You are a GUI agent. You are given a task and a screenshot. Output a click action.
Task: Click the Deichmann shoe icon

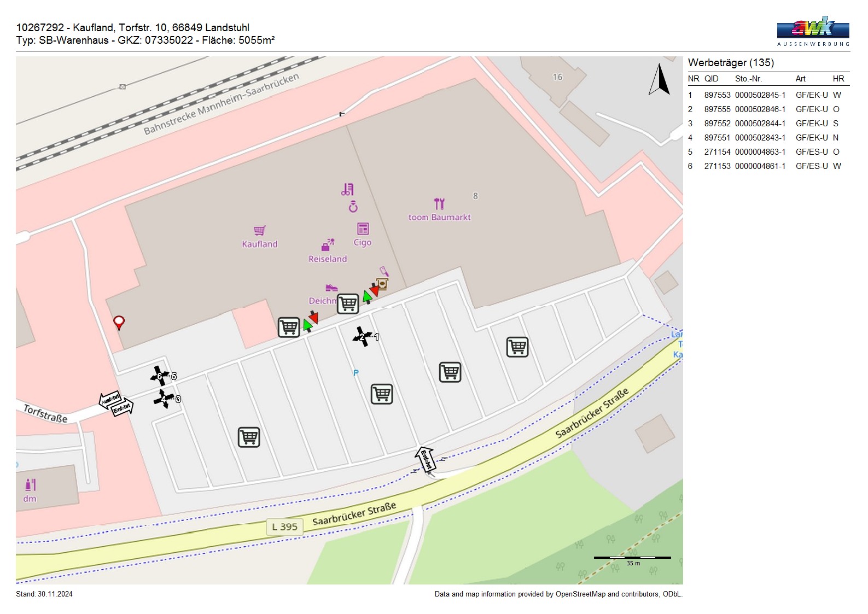click(x=331, y=288)
